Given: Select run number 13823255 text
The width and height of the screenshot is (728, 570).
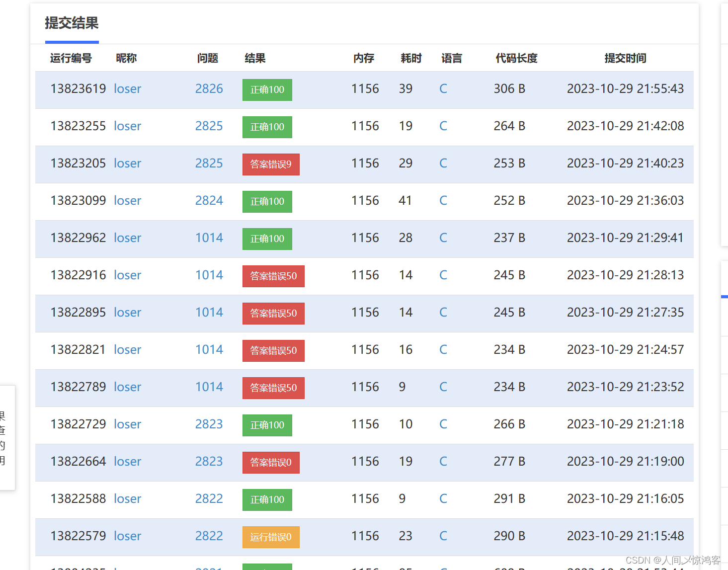Looking at the screenshot, I should coord(78,126).
